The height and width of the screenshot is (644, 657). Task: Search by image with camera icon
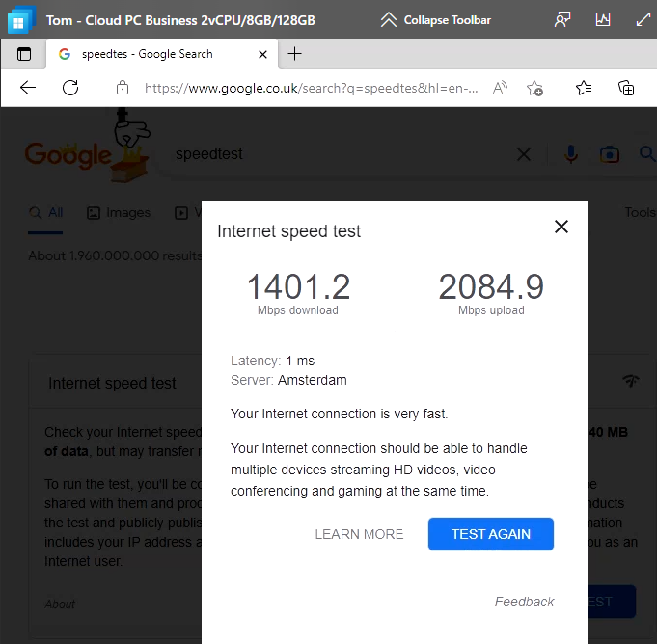pos(609,154)
